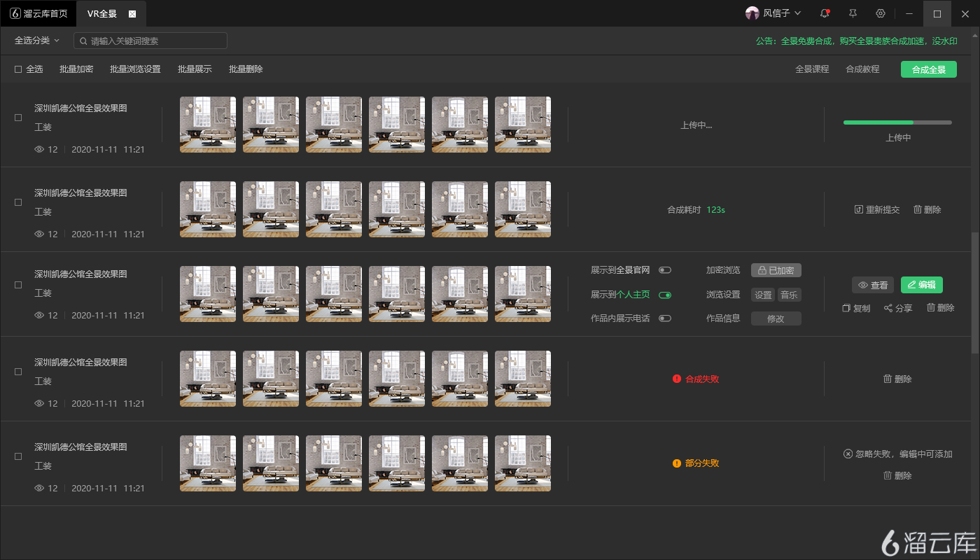Click orange 部分失败 warning icon
The image size is (980, 560).
coord(677,463)
